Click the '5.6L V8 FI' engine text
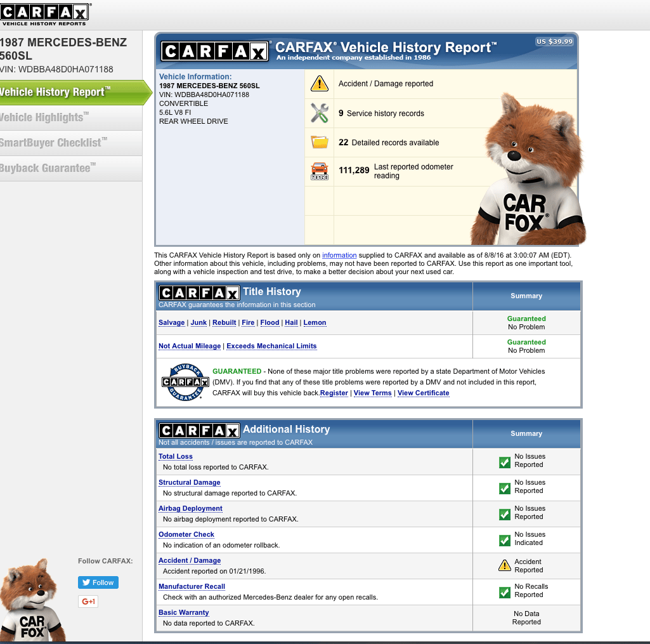 coord(175,113)
